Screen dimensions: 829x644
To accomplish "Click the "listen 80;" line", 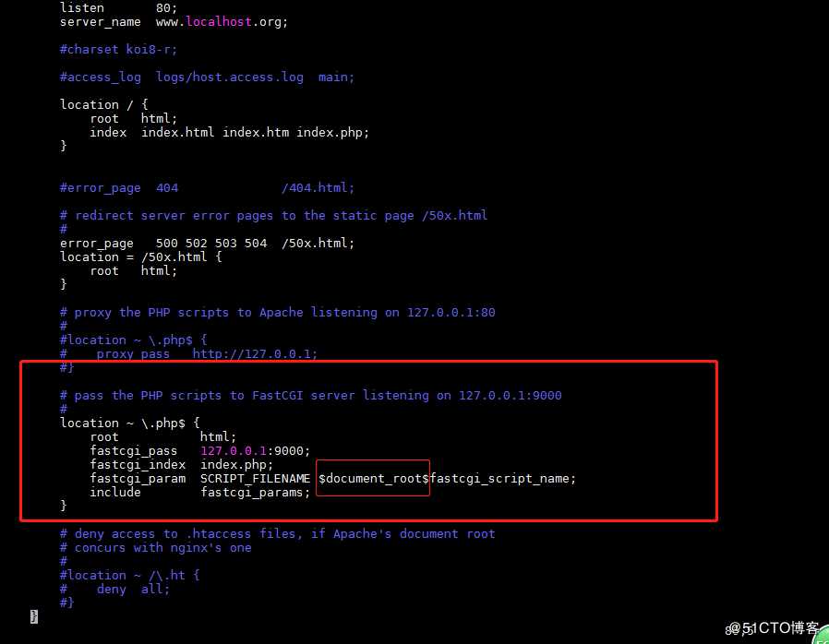I will [x=118, y=8].
